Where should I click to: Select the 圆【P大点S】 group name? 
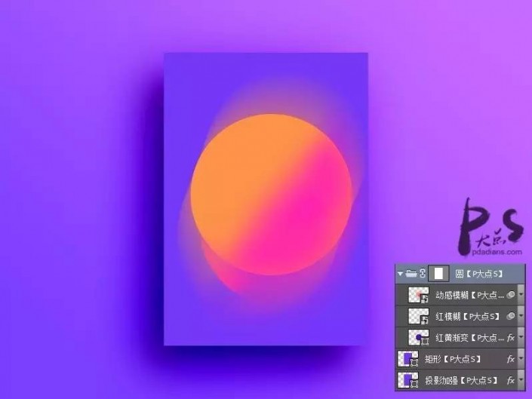pyautogui.click(x=479, y=274)
